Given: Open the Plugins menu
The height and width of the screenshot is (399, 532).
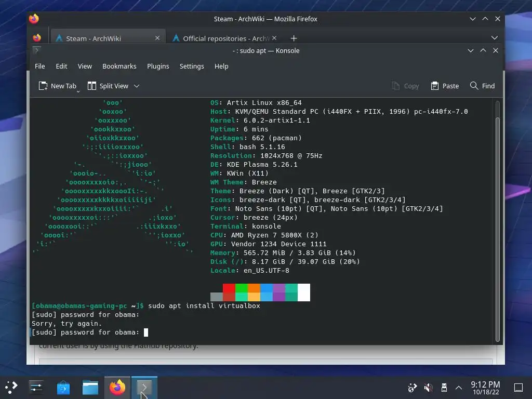Looking at the screenshot, I should (x=158, y=66).
